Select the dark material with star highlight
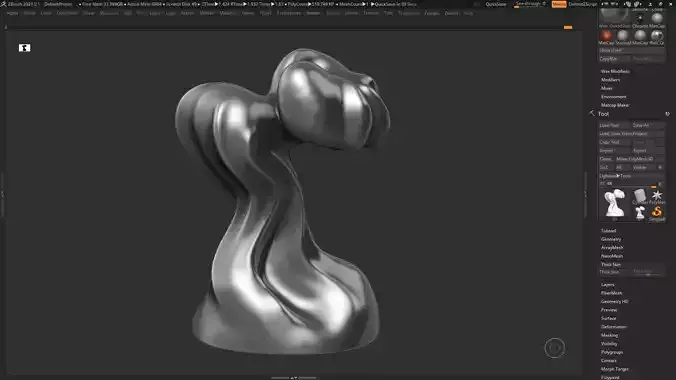The width and height of the screenshot is (676, 380). click(640, 18)
